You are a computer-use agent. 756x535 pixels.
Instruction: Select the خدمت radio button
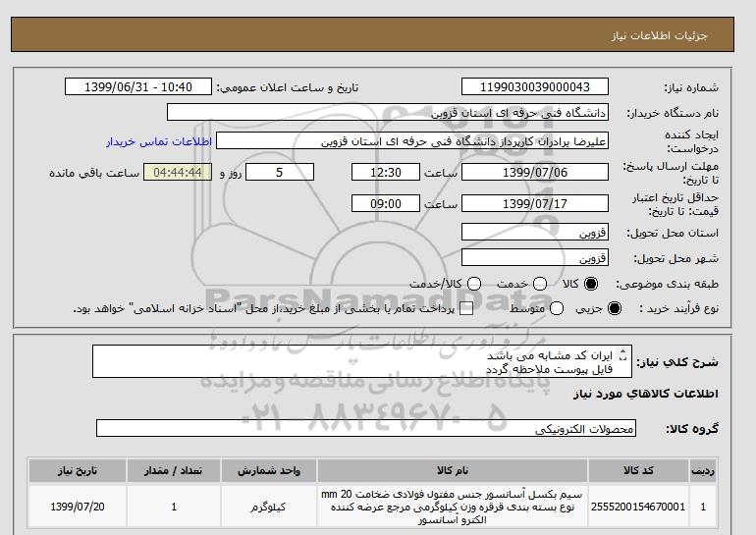540,284
